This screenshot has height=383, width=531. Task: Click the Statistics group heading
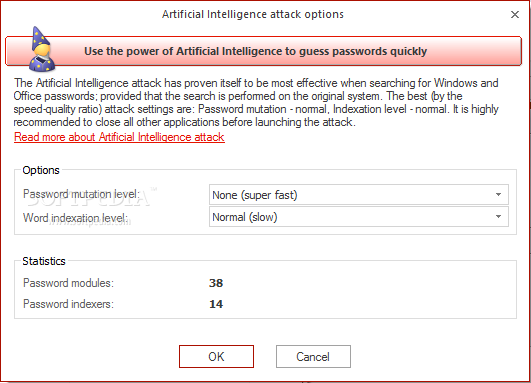[44, 261]
